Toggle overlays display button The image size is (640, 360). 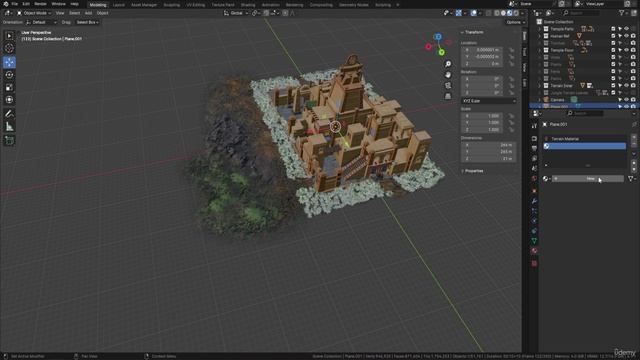tap(473, 13)
